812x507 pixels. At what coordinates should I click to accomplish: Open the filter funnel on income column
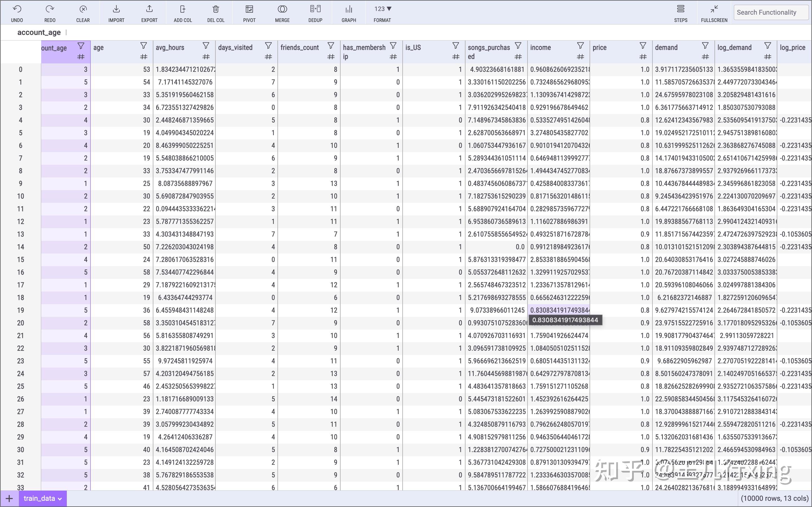(580, 45)
